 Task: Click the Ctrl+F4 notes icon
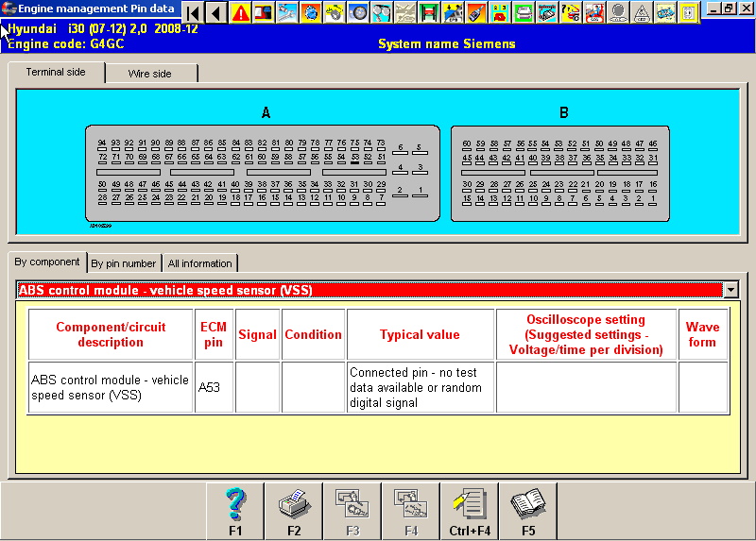point(470,511)
